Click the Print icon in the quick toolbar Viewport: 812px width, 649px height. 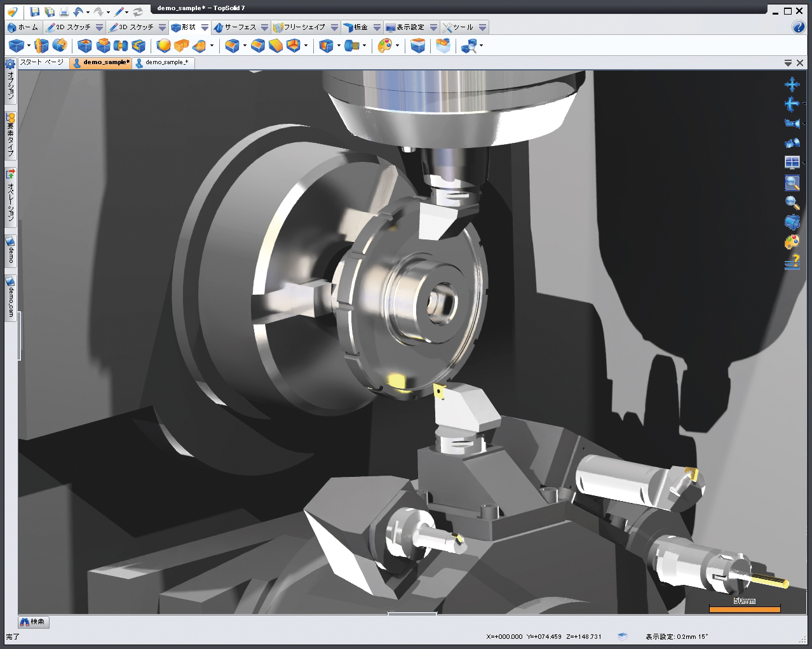(x=64, y=12)
